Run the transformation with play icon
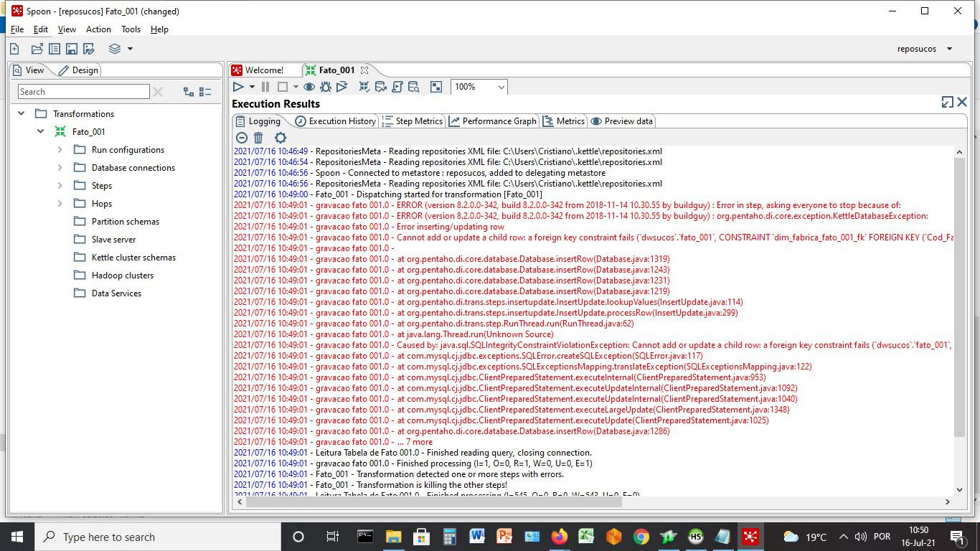 238,87
